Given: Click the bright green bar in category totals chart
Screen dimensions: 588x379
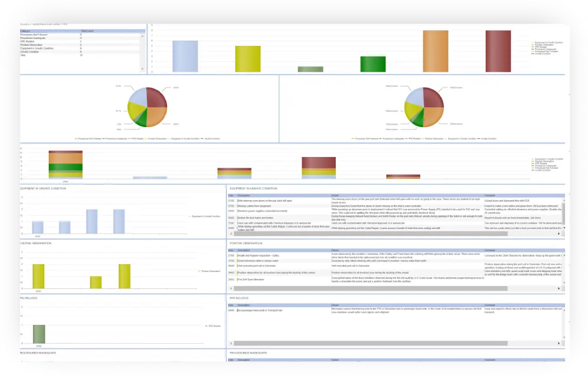Looking at the screenshot, I should 373,64.
